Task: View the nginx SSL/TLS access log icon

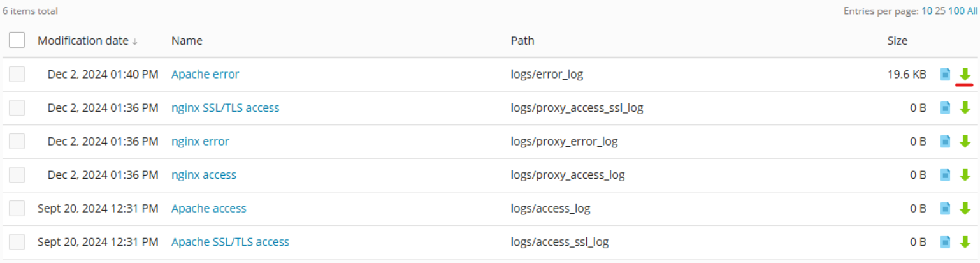Action: pyautogui.click(x=946, y=108)
